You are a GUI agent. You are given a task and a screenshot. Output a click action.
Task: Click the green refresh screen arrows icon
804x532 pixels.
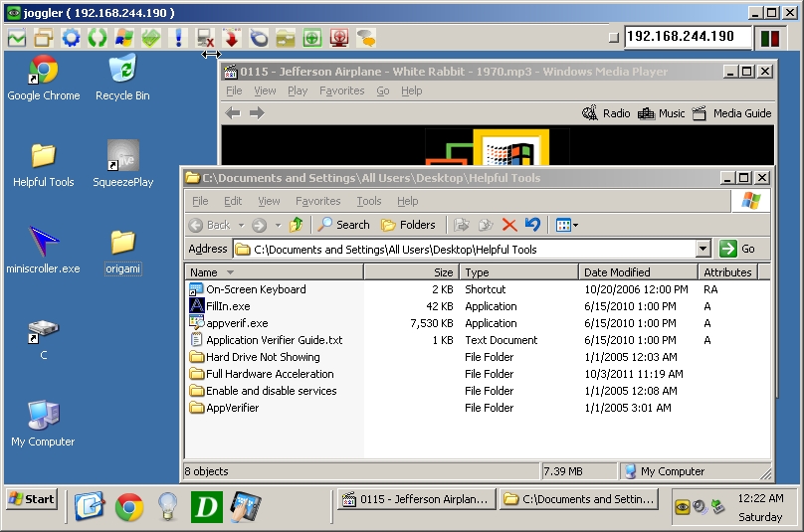coord(98,38)
